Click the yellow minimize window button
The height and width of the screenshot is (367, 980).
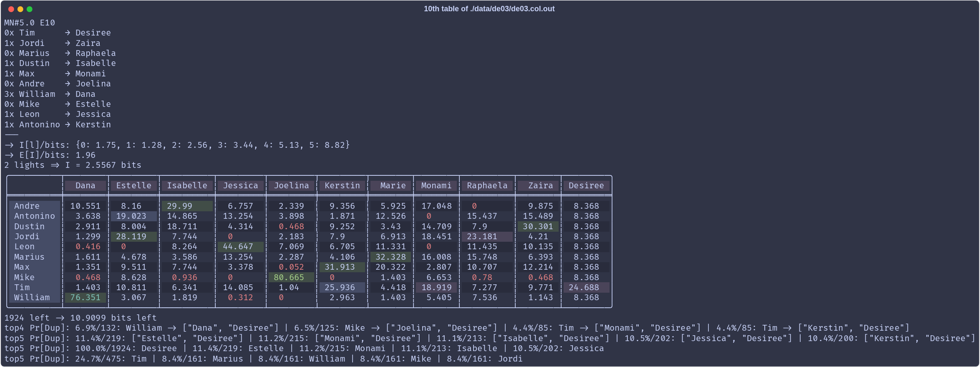(20, 9)
